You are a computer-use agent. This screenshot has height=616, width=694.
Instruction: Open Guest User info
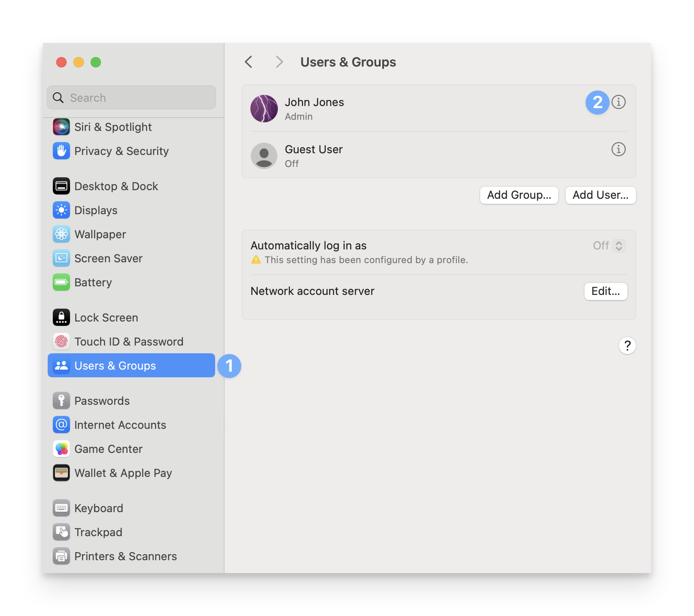coord(618,150)
